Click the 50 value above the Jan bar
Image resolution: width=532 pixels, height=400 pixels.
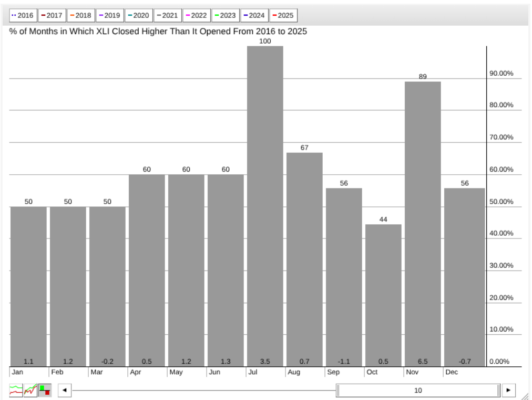(28, 202)
